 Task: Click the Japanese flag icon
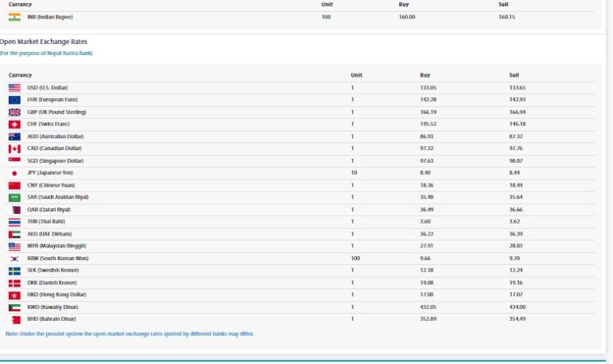[14, 173]
